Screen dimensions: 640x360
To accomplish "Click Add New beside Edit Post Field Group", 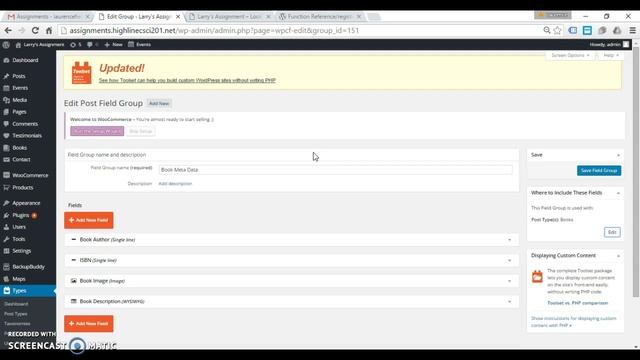I will coord(159,104).
